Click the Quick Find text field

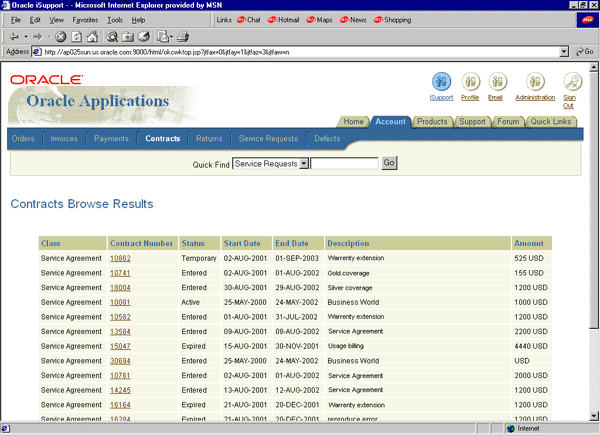[344, 164]
